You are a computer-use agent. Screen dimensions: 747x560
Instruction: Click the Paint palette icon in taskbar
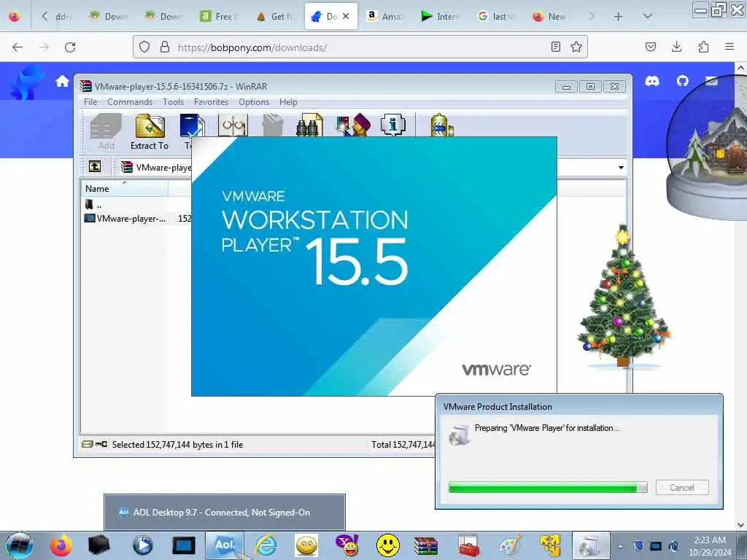(x=509, y=545)
